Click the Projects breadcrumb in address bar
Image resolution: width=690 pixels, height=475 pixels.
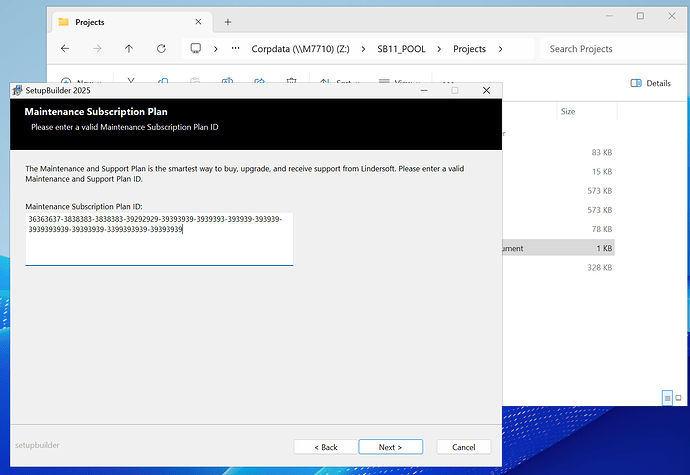tap(470, 49)
